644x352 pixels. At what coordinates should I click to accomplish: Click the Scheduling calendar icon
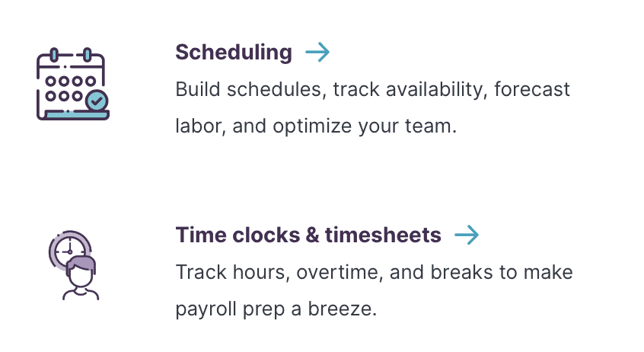tap(72, 85)
